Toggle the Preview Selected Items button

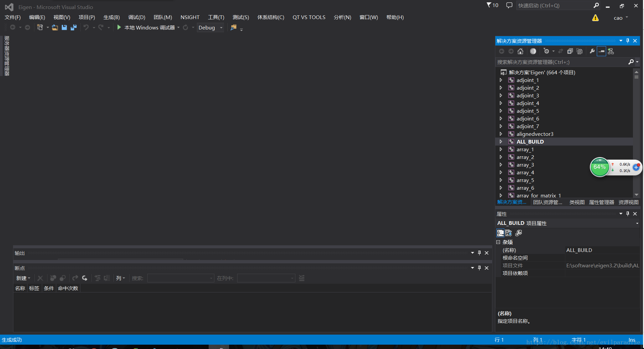(602, 51)
